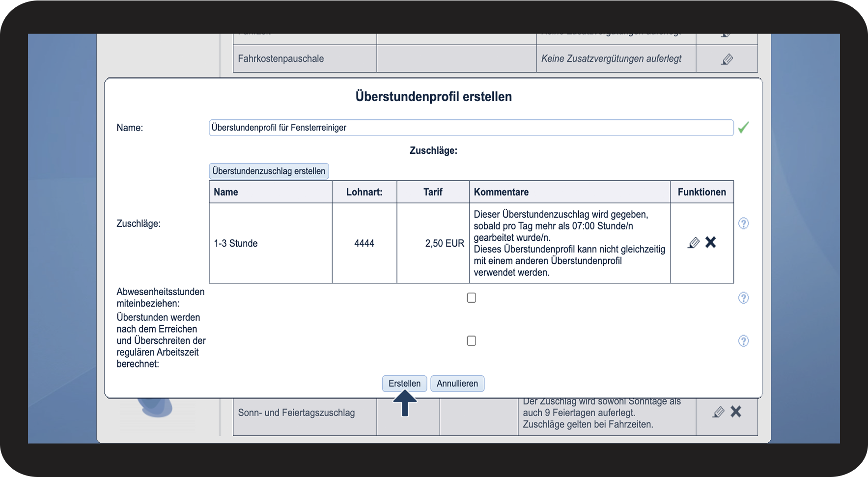
Task: Enable Abwesenheitsstunden miteinbeziehen checkbox
Action: coord(472,298)
